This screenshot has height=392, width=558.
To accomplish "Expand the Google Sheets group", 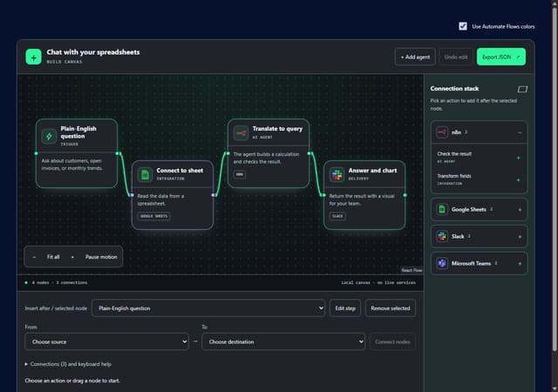I will [520, 210].
